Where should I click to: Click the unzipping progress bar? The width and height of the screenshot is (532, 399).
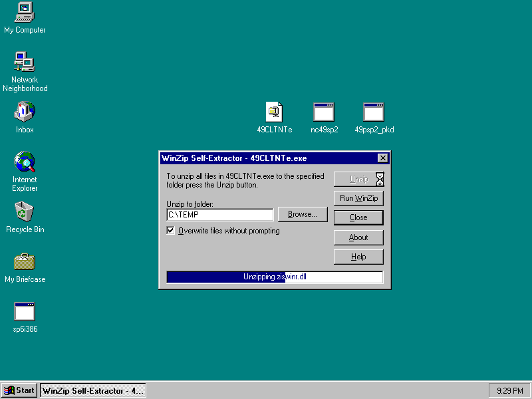tap(275, 277)
